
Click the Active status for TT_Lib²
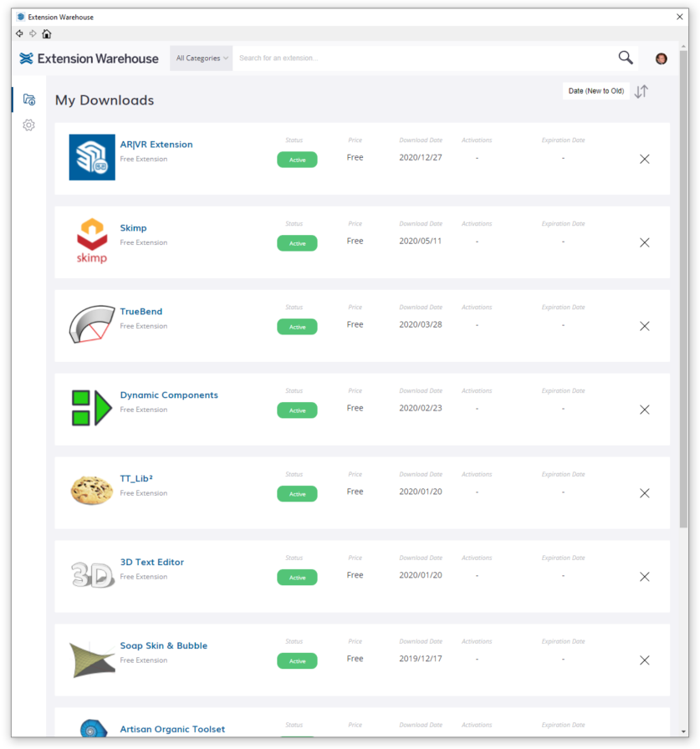(297, 494)
